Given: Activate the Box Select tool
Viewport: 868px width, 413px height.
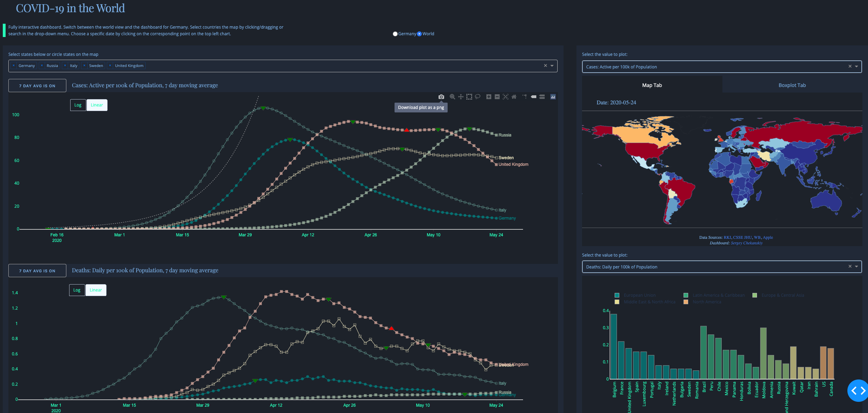Looking at the screenshot, I should click(469, 97).
